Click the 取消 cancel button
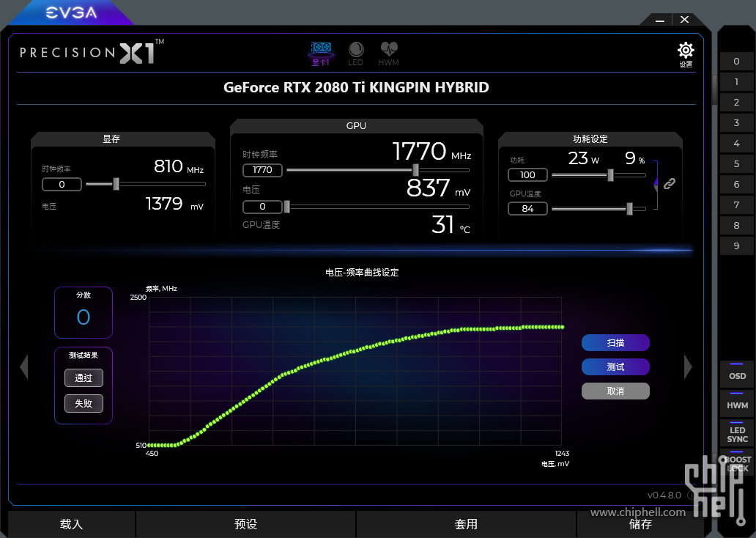This screenshot has height=538, width=756. tap(615, 391)
